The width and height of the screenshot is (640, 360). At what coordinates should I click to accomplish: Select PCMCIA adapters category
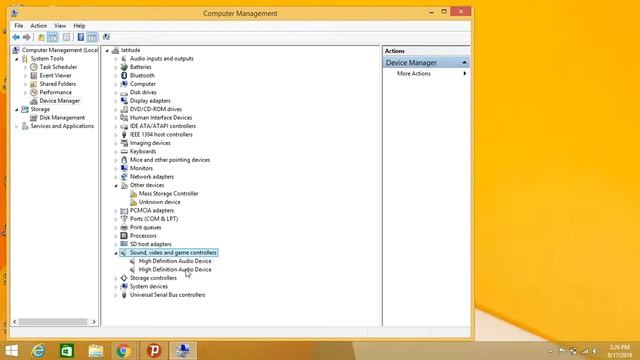point(152,211)
